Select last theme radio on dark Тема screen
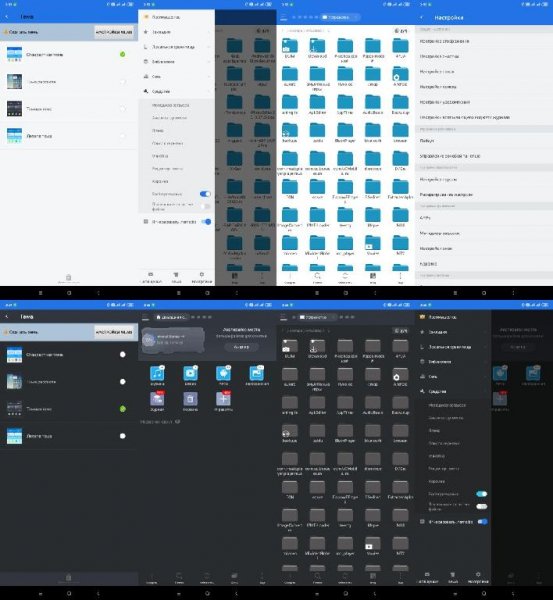Viewport: 553px width, 600px height. tap(122, 436)
